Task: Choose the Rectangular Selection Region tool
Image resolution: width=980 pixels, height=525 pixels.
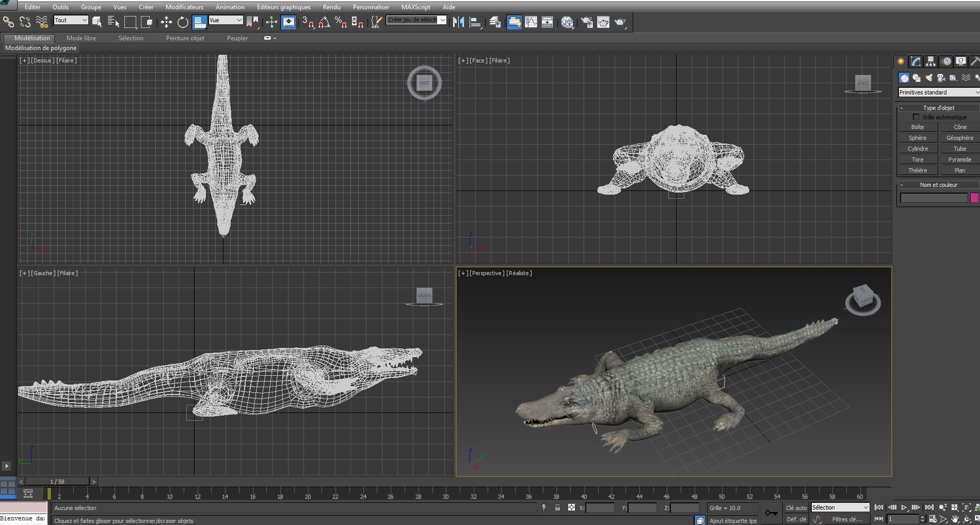Action: [x=130, y=22]
